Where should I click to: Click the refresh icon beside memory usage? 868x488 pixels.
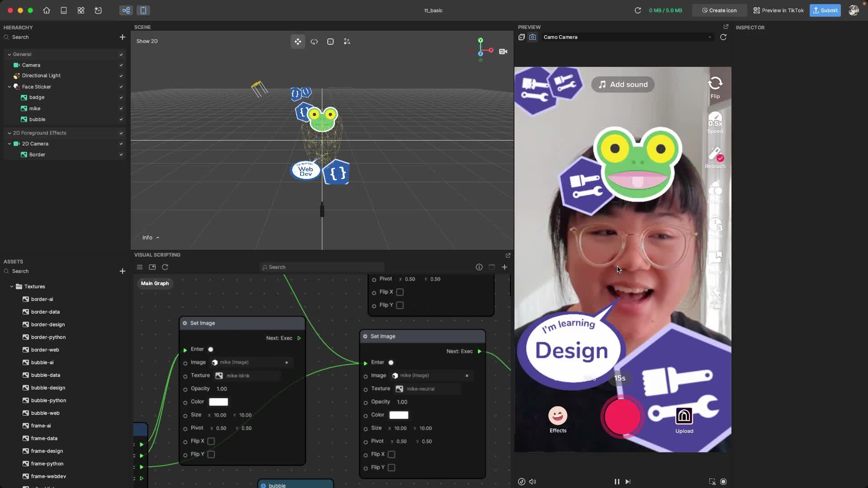[x=638, y=10]
